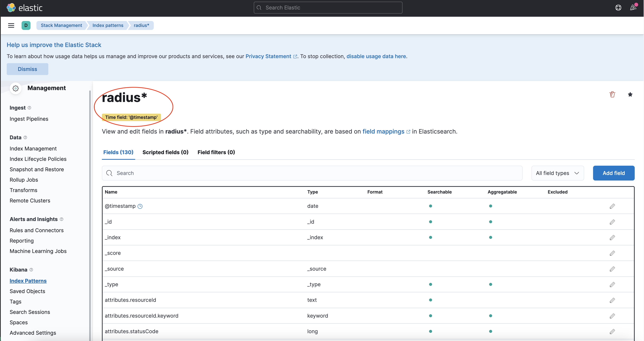644x341 pixels.
Task: Open Rules and Connectors
Action: (37, 230)
